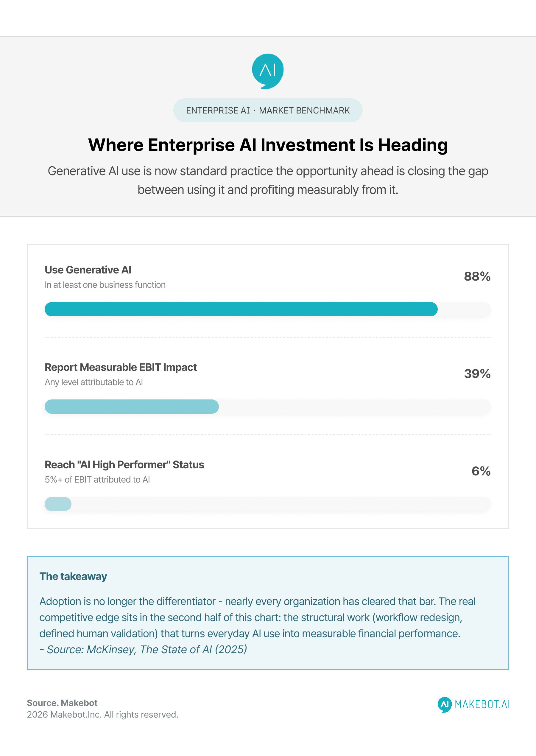Select the Use Generative AI heading
Image resolution: width=536 pixels, height=756 pixels.
[88, 270]
